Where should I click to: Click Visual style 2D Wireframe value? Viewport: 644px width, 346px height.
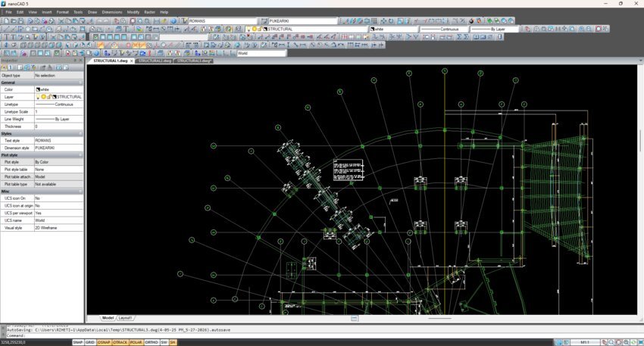[59, 228]
